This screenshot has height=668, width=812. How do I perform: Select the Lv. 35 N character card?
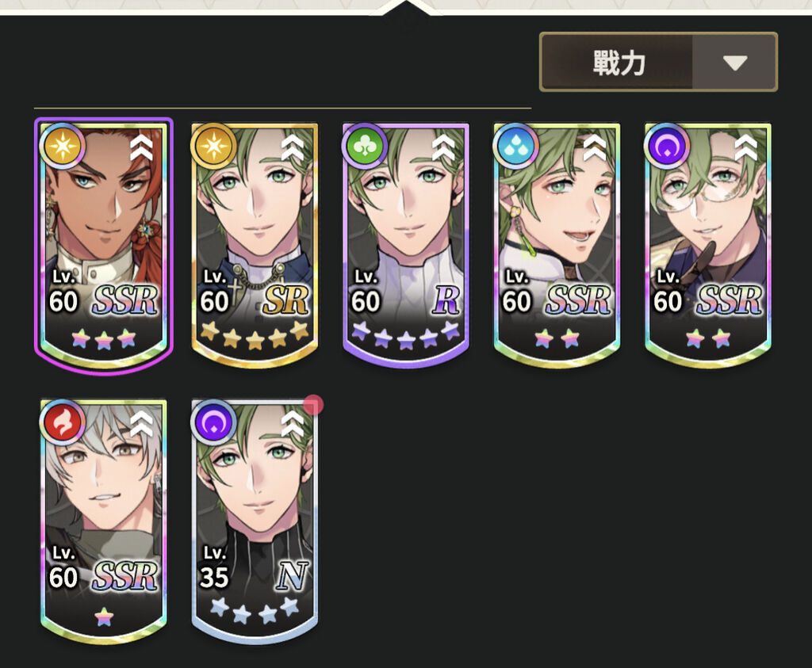coord(255,521)
